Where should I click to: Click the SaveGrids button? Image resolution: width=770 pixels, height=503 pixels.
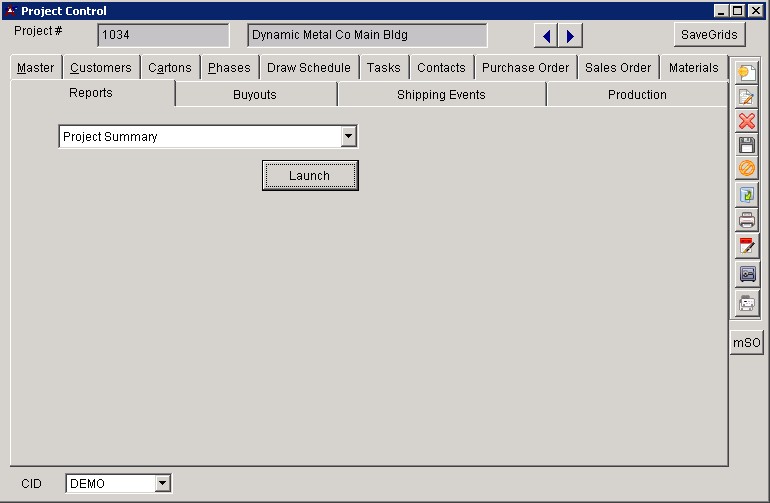point(708,35)
